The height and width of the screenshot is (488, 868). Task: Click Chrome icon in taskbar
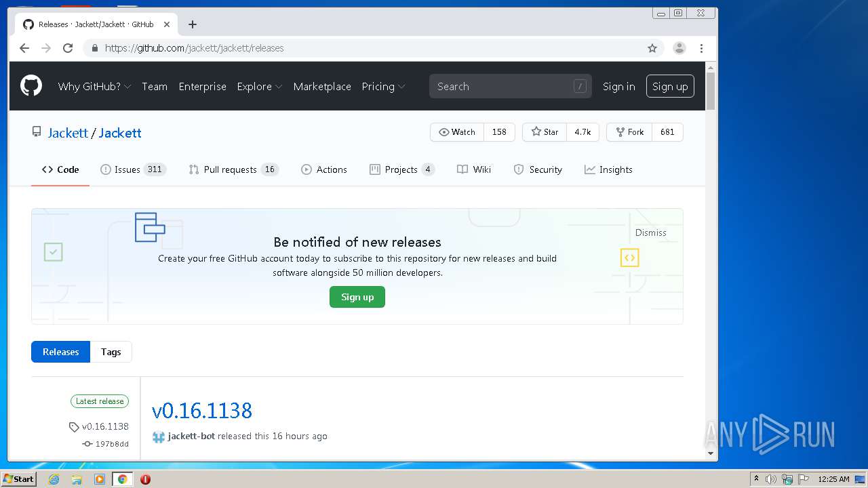tap(123, 479)
